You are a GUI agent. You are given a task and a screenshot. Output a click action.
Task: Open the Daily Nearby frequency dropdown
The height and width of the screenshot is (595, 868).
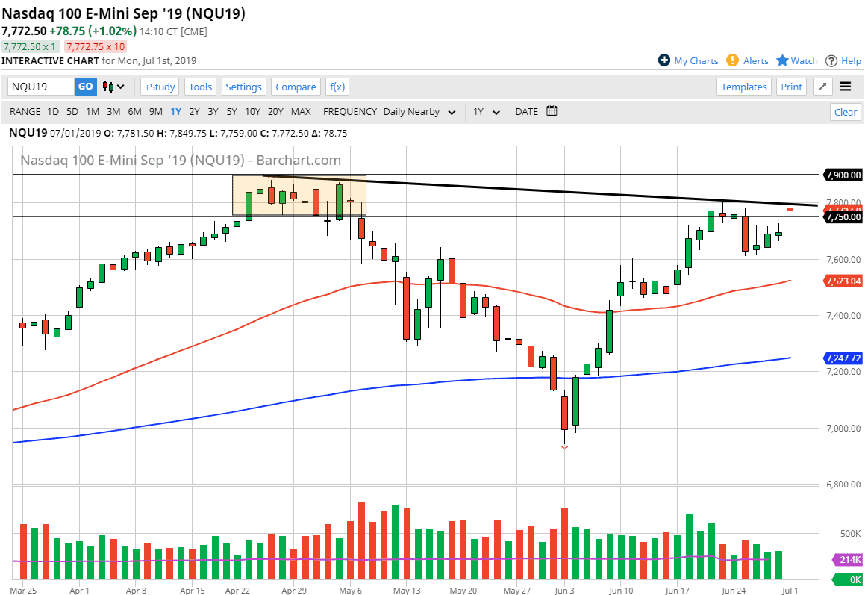(419, 111)
